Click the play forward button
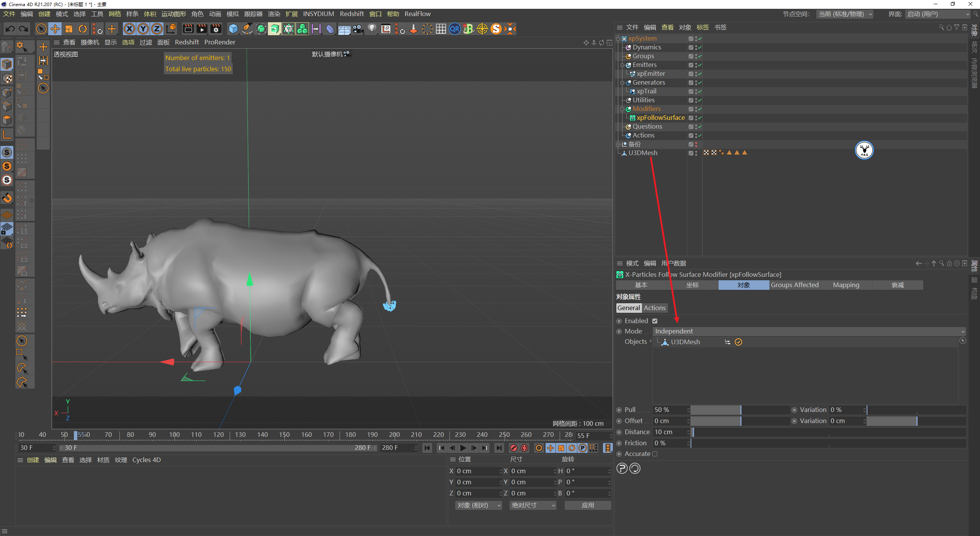Screen dimensions: 980x536 [463, 448]
